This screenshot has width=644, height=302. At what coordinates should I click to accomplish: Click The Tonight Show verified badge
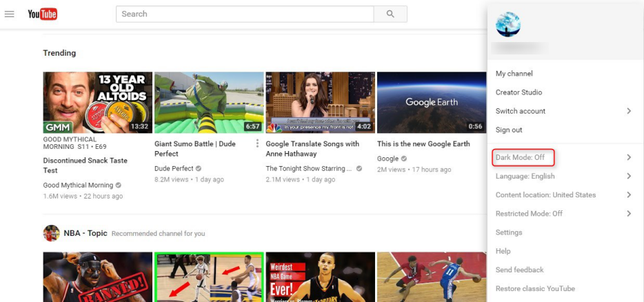(359, 168)
